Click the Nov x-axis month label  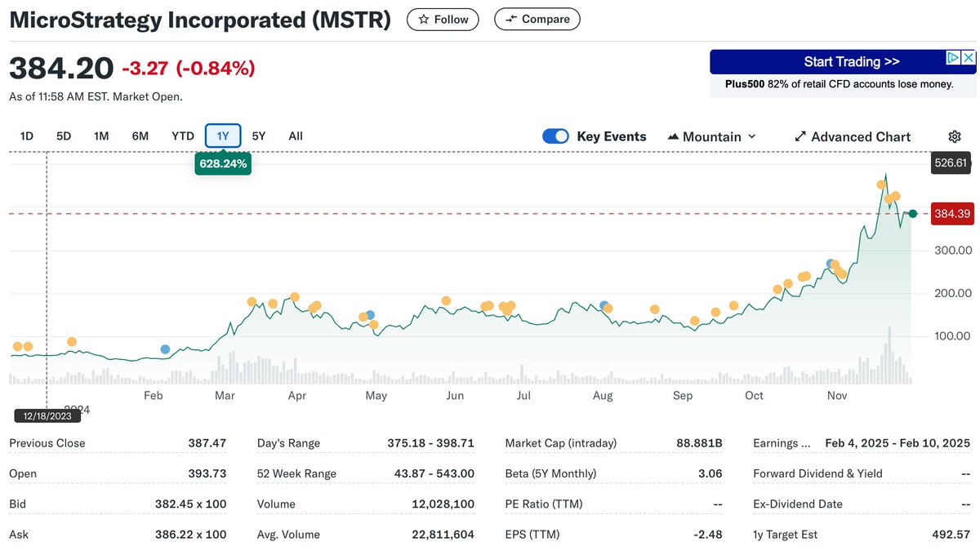tap(836, 396)
